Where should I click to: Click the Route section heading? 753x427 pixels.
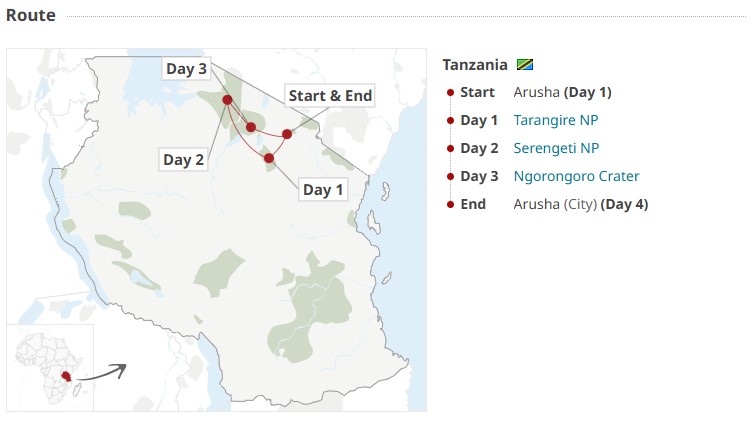coord(31,15)
